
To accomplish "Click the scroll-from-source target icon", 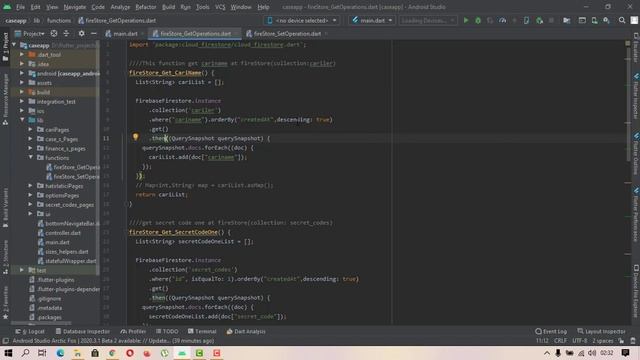I will (x=54, y=33).
